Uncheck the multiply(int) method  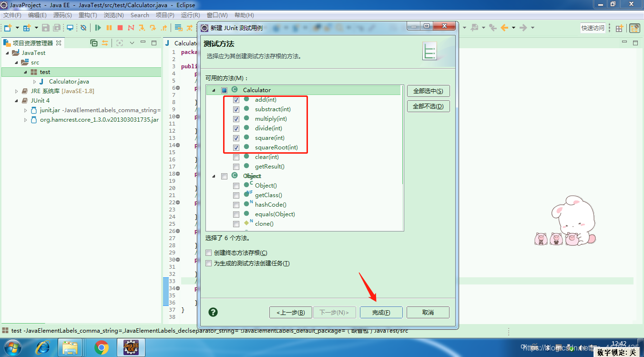pyautogui.click(x=236, y=119)
